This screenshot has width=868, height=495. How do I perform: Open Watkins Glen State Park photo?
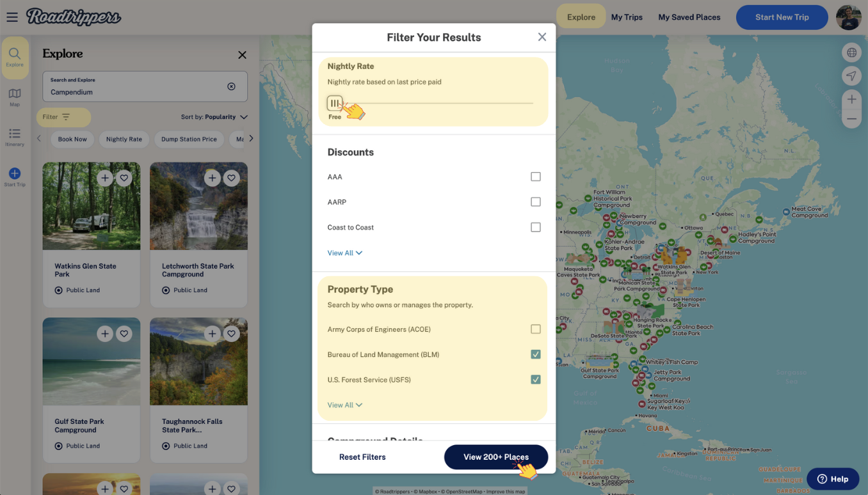[91, 207]
